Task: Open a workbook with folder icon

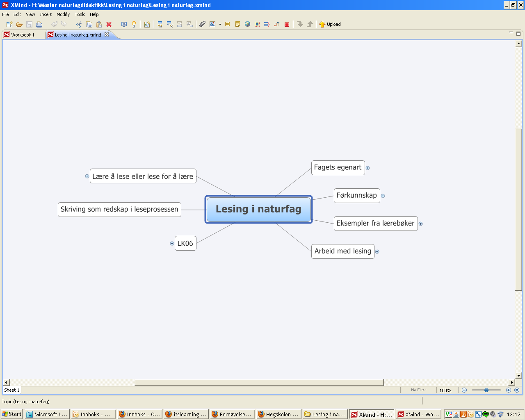Action: pos(19,24)
